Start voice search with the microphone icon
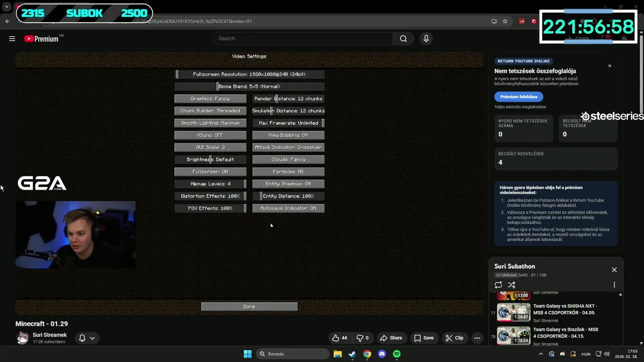This screenshot has height=362, width=644. tap(426, 39)
